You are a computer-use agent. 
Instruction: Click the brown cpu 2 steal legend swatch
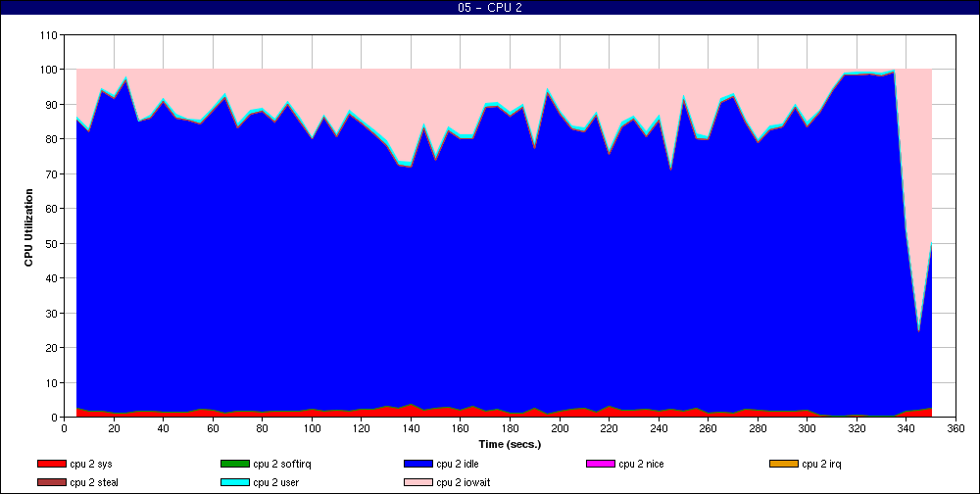tap(51, 483)
